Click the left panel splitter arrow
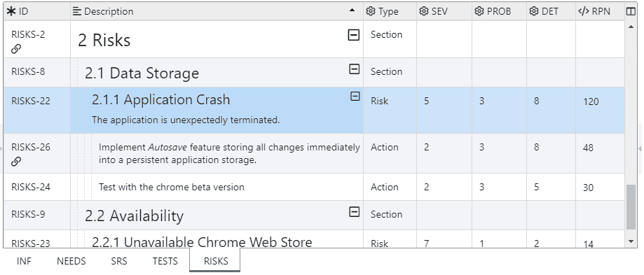 [x=1, y=148]
